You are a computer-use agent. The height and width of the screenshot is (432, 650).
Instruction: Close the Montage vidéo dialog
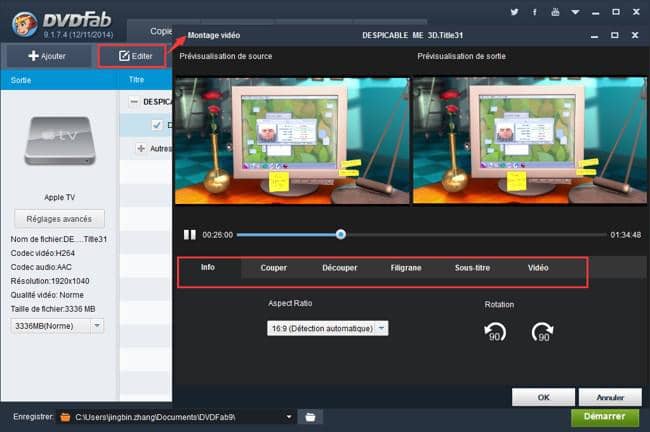click(x=635, y=36)
